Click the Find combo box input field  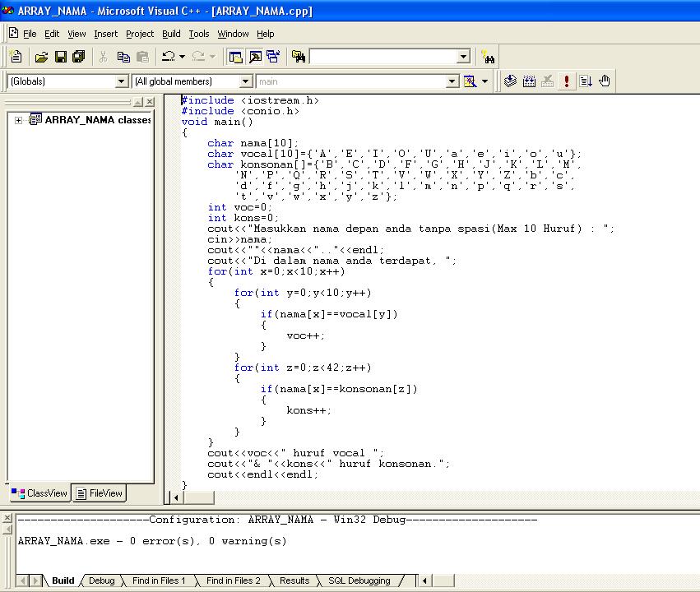coord(382,57)
